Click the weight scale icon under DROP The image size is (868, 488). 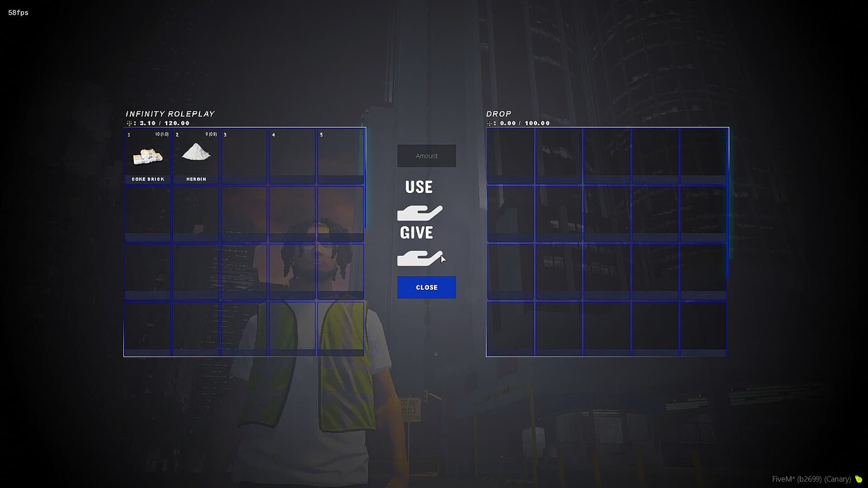489,123
